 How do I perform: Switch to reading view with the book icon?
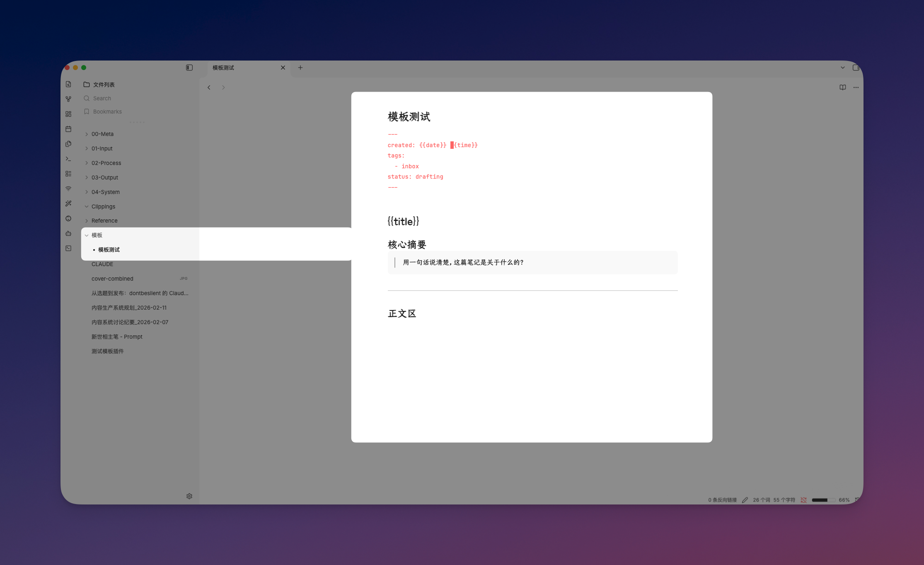842,87
